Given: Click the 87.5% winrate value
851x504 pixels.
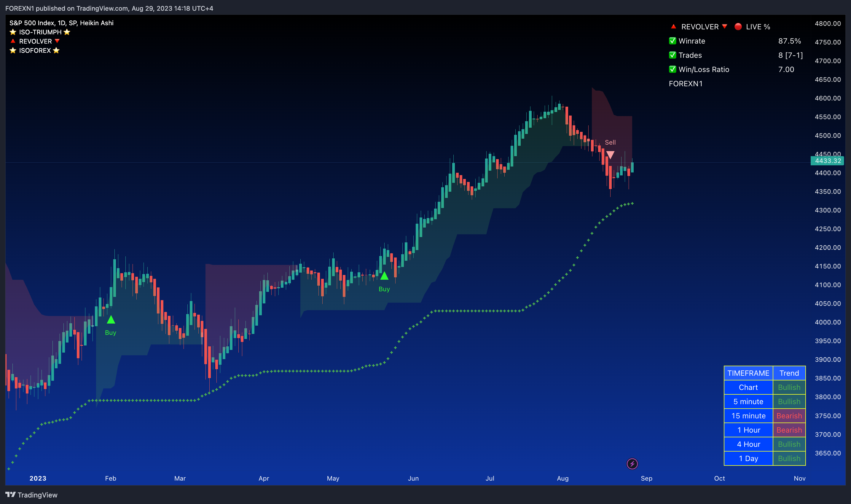Looking at the screenshot, I should pyautogui.click(x=790, y=41).
